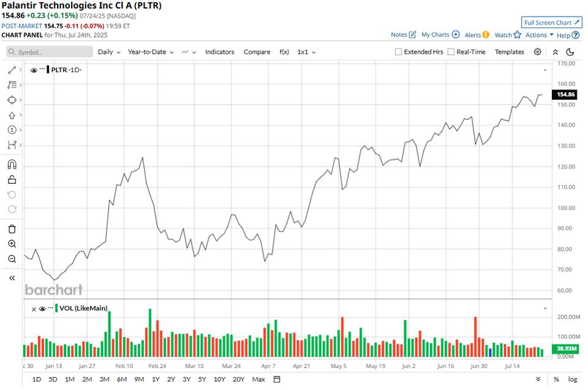Collapse the main price pane chevron

545,70
